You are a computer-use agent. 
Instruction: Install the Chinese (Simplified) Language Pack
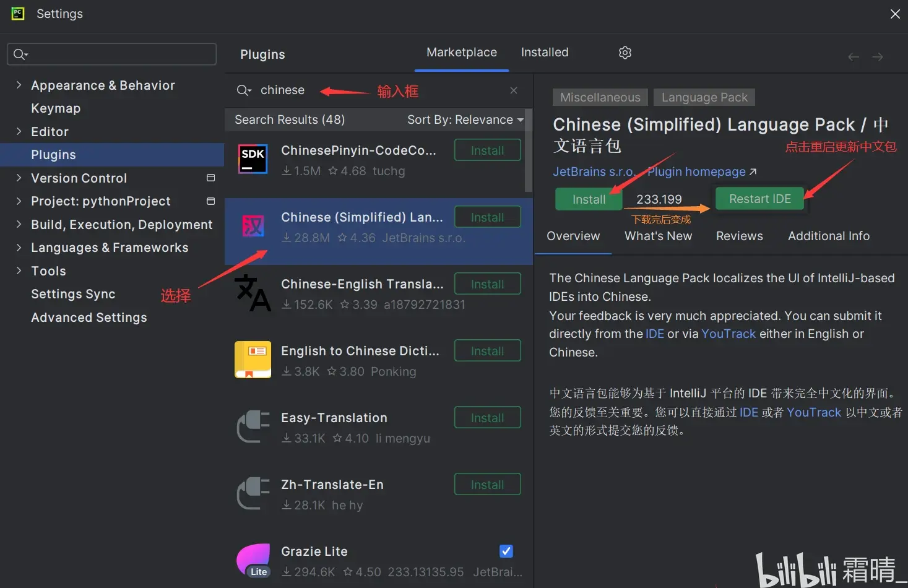[587, 199]
